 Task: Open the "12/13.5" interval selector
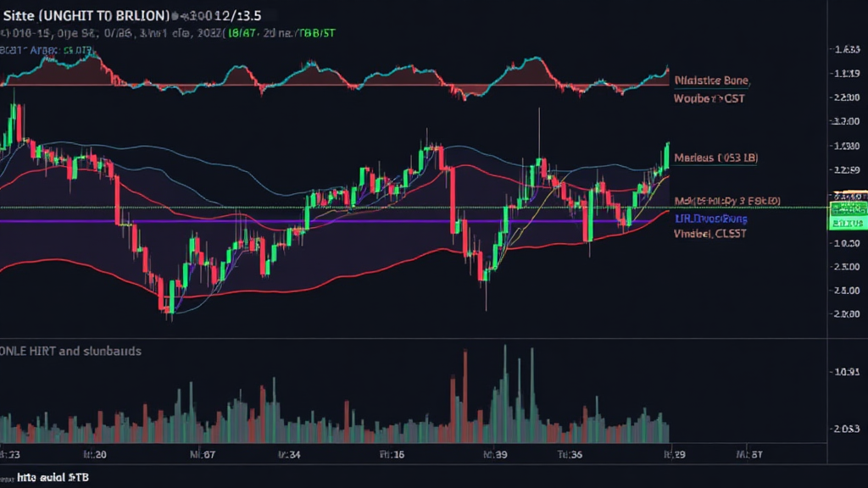tap(239, 15)
